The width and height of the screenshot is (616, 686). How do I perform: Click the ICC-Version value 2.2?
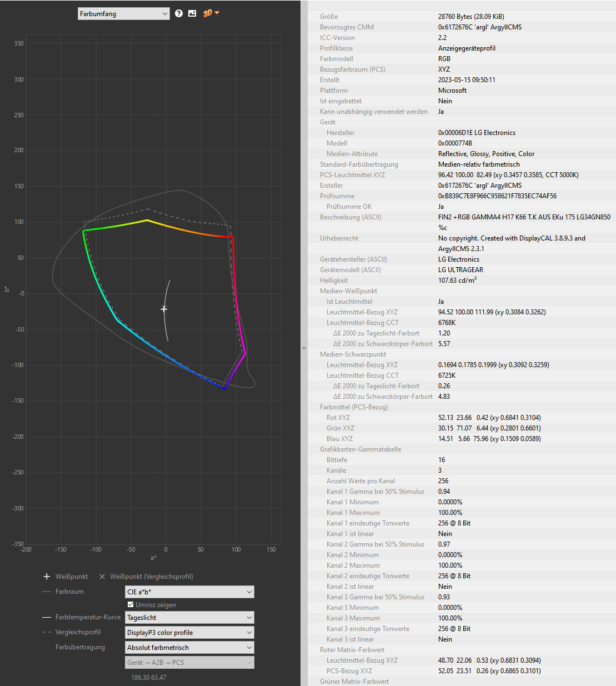tap(442, 38)
